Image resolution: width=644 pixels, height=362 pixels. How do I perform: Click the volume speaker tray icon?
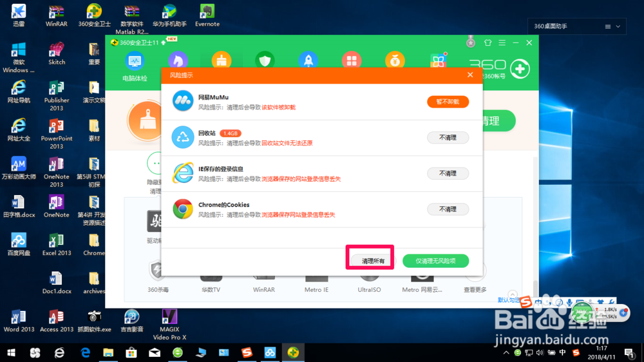pyautogui.click(x=540, y=352)
